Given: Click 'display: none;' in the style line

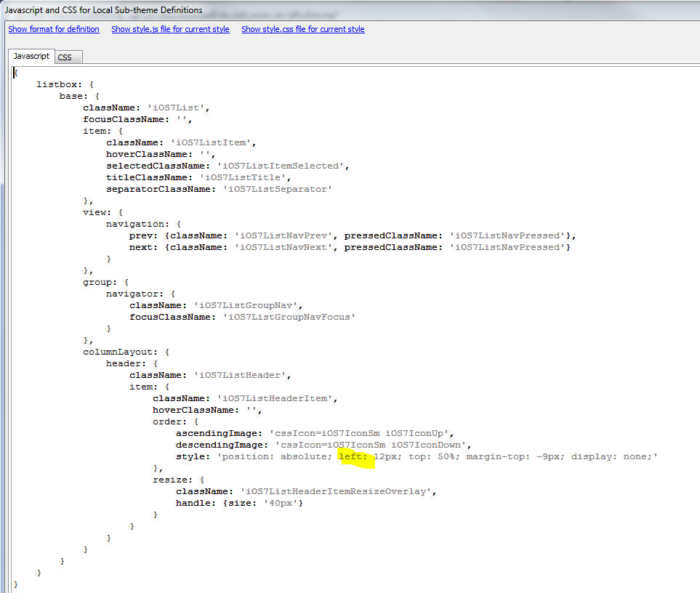Looking at the screenshot, I should pyautogui.click(x=611, y=456).
